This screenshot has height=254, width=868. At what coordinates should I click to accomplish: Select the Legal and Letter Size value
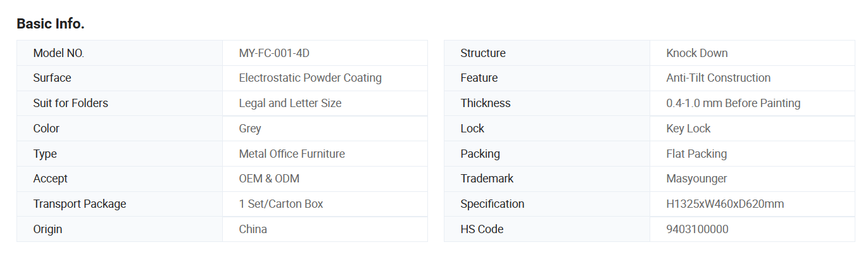tap(290, 103)
